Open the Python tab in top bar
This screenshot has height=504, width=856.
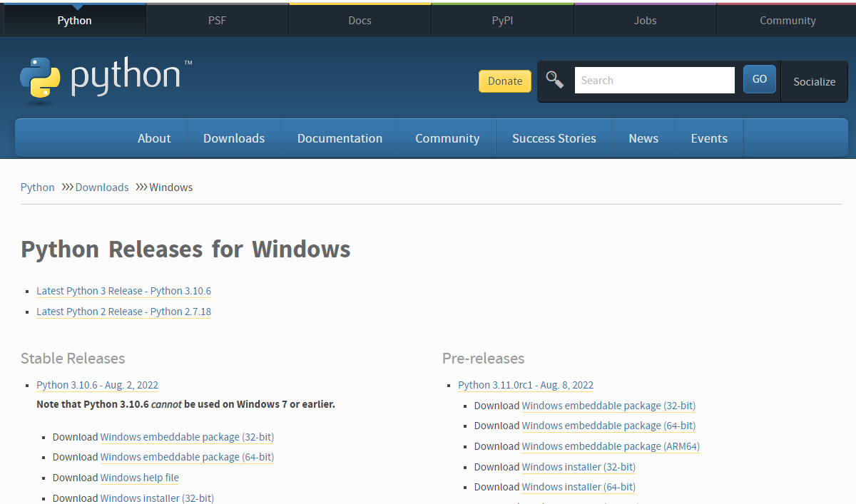pyautogui.click(x=74, y=20)
